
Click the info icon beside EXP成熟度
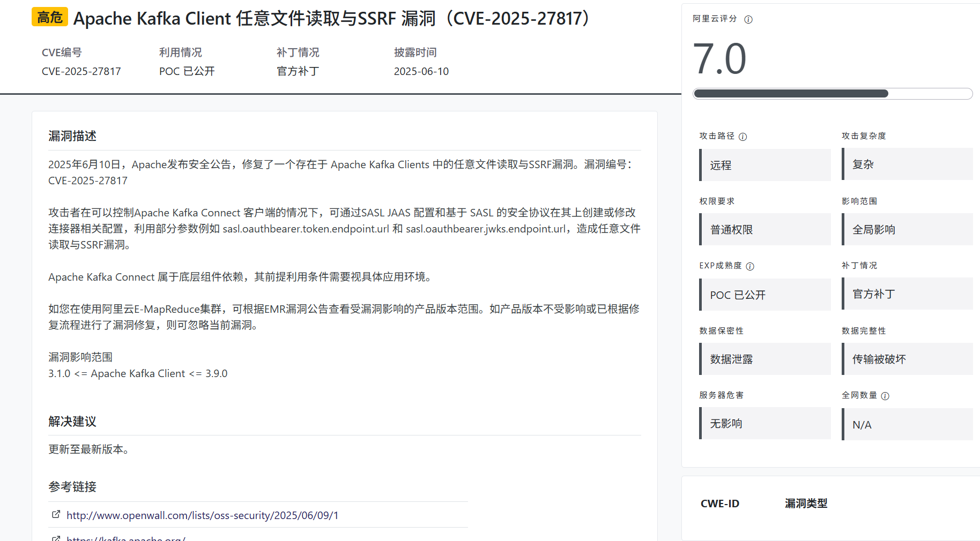[x=750, y=266]
